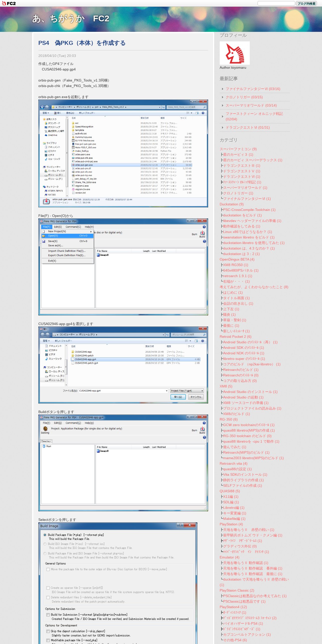Check the Delete redundant files checkbox

[48, 597]
